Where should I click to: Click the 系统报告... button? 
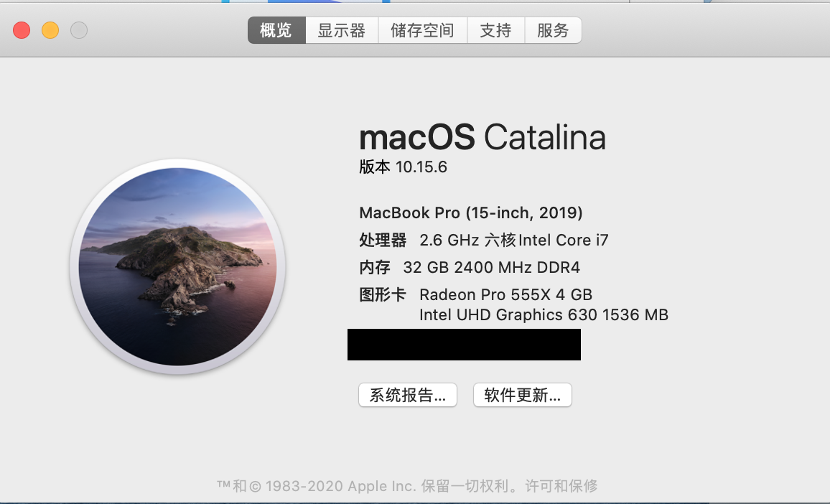point(408,395)
